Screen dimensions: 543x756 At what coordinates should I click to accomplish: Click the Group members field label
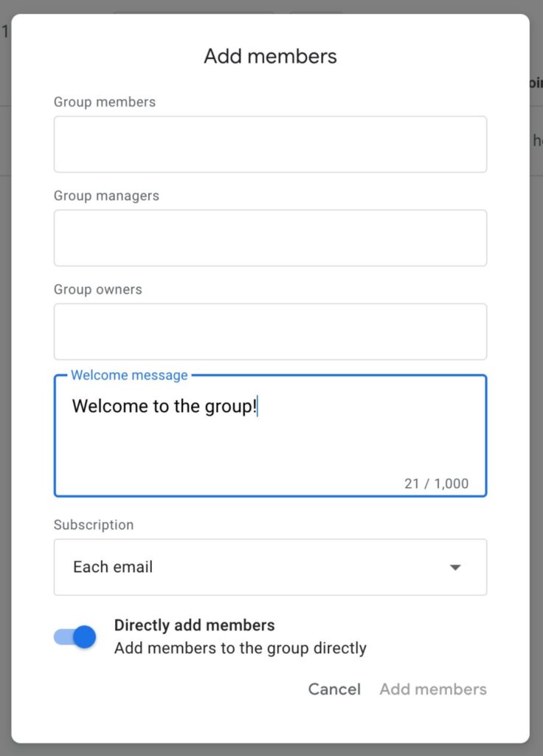click(105, 102)
